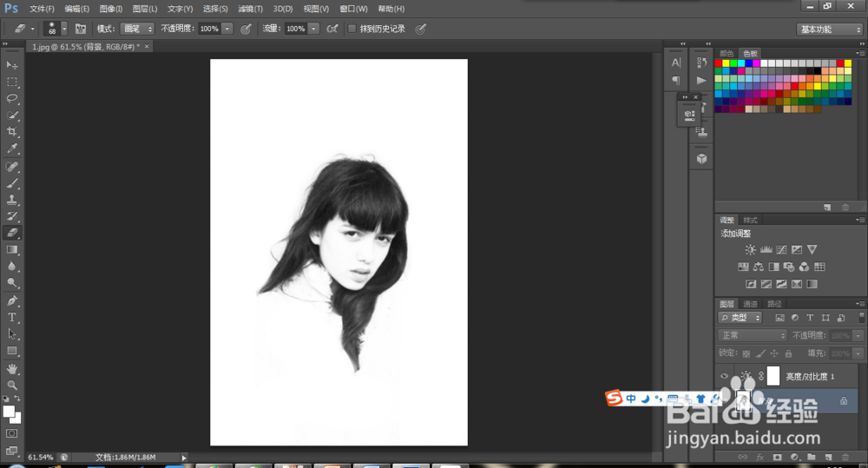Toggle layer filtering on/off switch
This screenshot has height=468, width=868.
click(x=861, y=317)
